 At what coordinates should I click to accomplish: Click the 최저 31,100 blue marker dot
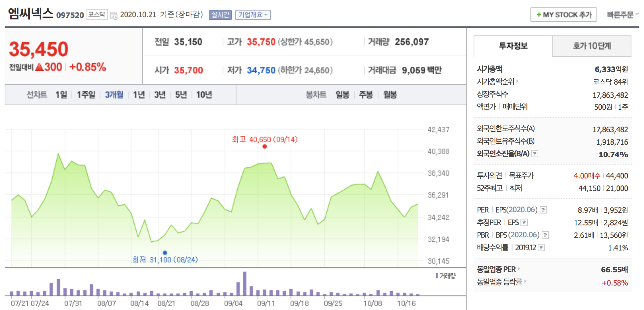(165, 253)
